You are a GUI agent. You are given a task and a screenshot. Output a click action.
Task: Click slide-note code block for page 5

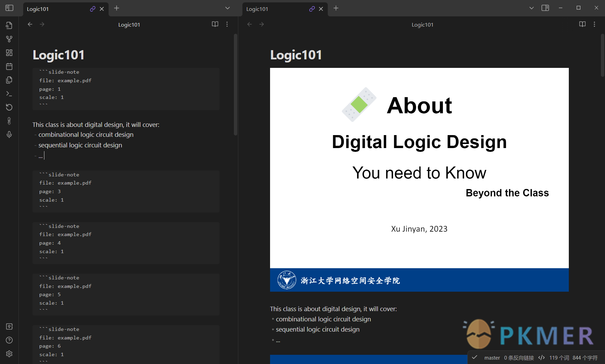[126, 294]
